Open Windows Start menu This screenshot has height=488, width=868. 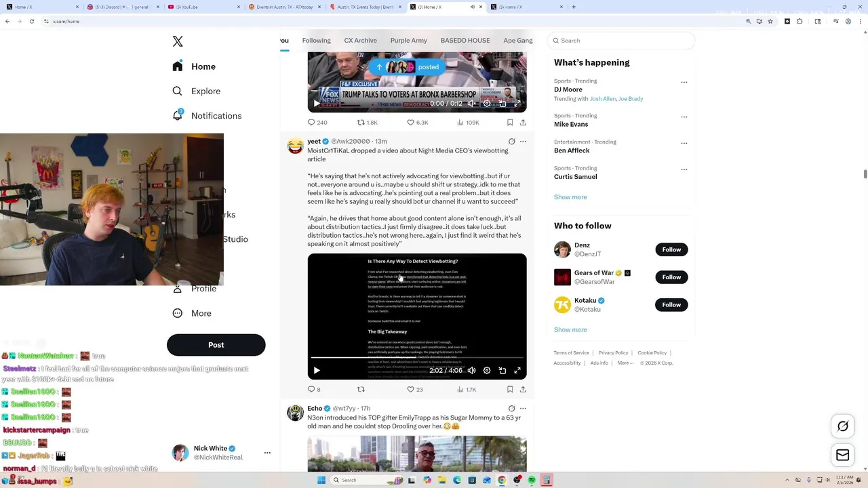coord(321,480)
